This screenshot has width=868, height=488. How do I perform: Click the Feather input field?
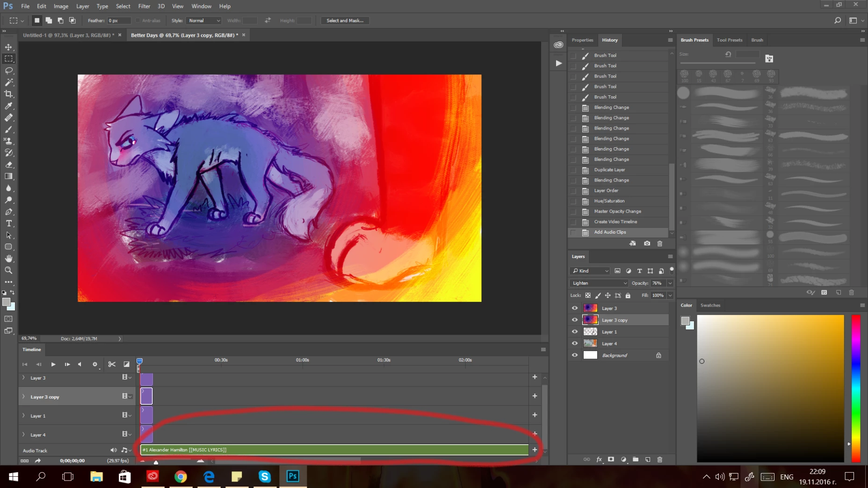coord(119,21)
